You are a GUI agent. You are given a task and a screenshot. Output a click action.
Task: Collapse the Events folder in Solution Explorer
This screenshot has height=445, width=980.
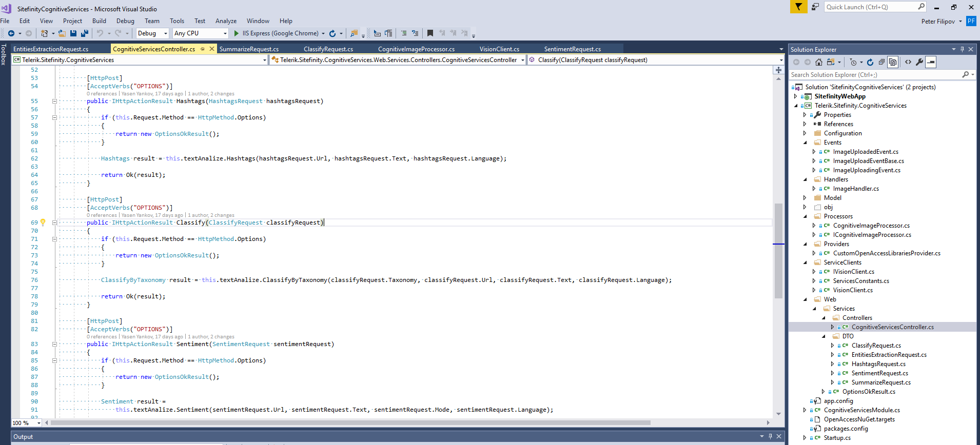pos(805,143)
